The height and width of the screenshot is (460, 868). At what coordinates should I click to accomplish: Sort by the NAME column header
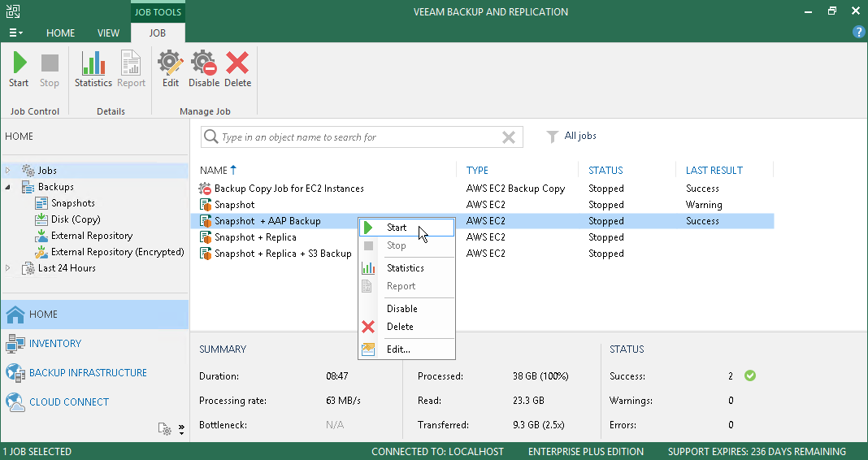point(214,171)
